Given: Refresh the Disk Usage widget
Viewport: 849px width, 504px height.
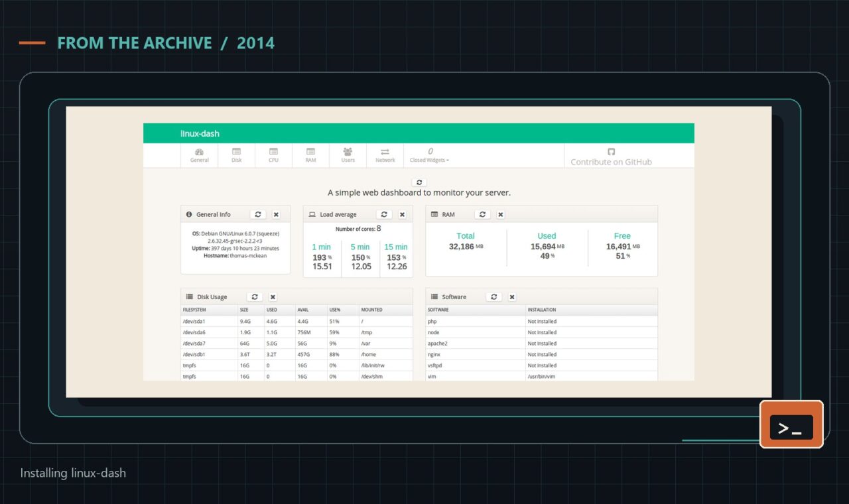Looking at the screenshot, I should point(254,296).
